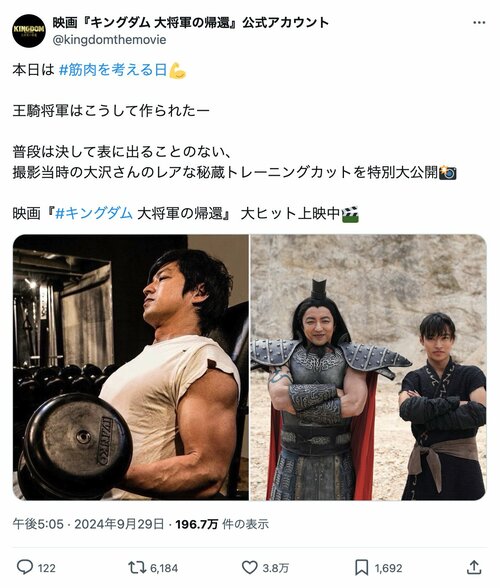
Task: Open the post timestamp 午後5:05 2024年9月29日
Action: [88, 524]
